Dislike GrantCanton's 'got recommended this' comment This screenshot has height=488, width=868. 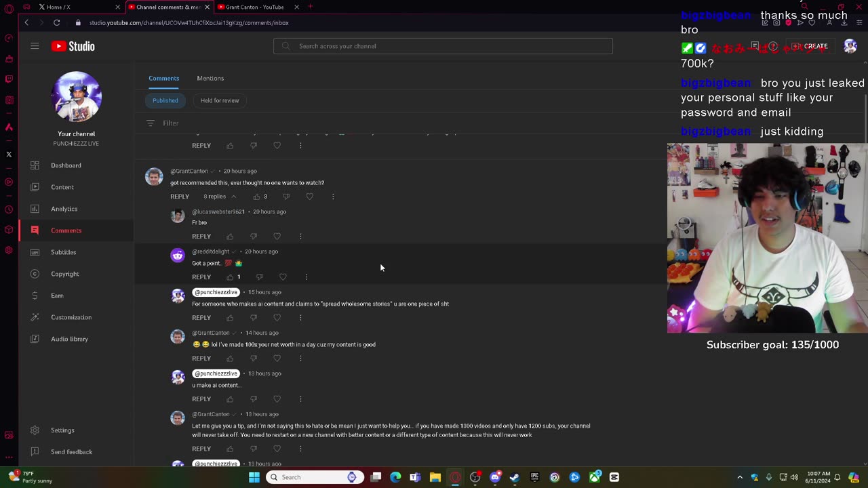coord(286,197)
